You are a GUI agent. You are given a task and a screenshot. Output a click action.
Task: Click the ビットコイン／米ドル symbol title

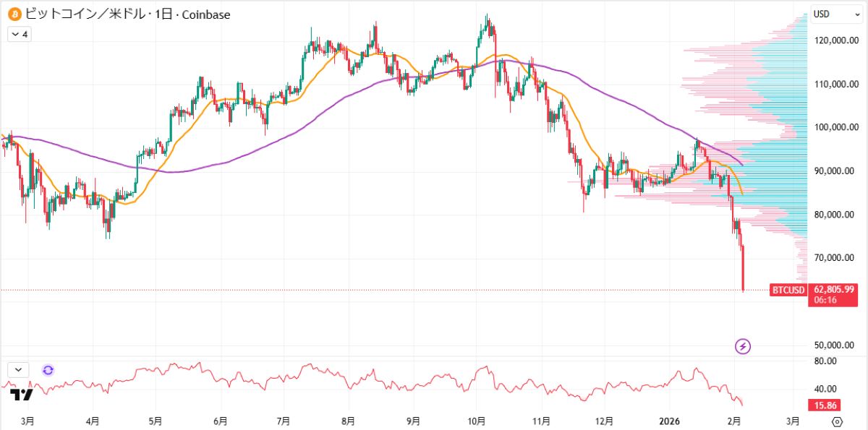pos(85,14)
